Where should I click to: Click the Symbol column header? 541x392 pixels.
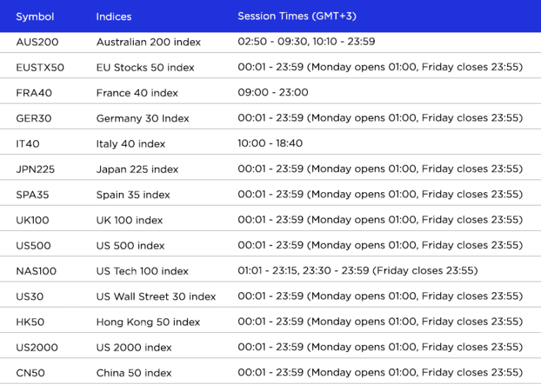pyautogui.click(x=35, y=17)
